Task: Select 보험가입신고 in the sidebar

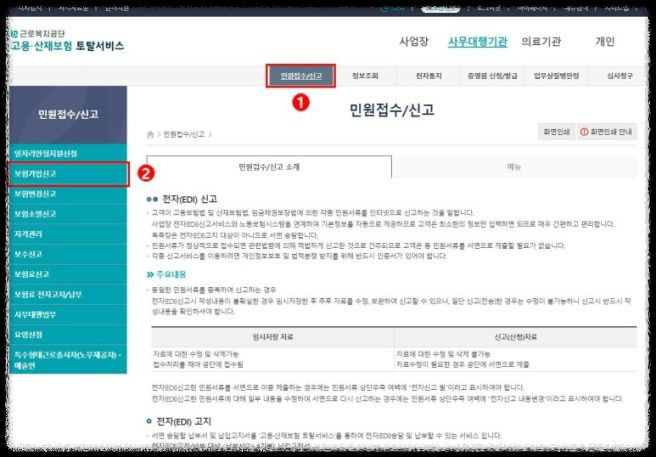Action: pos(68,174)
